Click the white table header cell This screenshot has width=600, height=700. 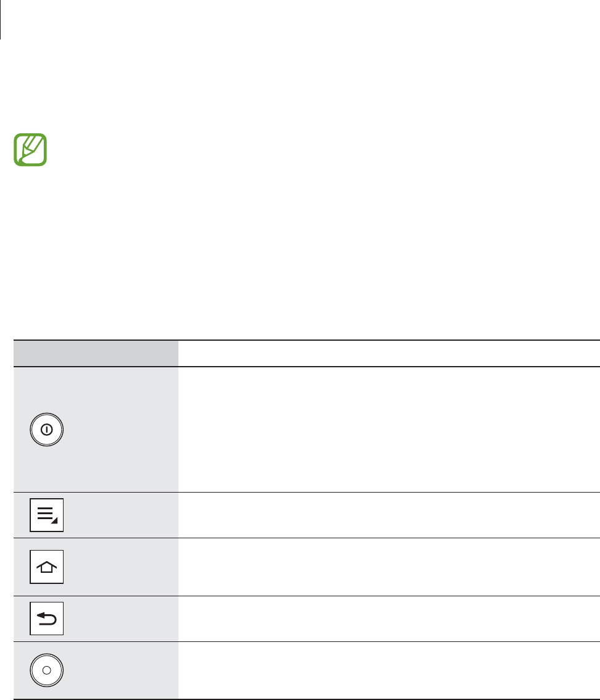389,353
